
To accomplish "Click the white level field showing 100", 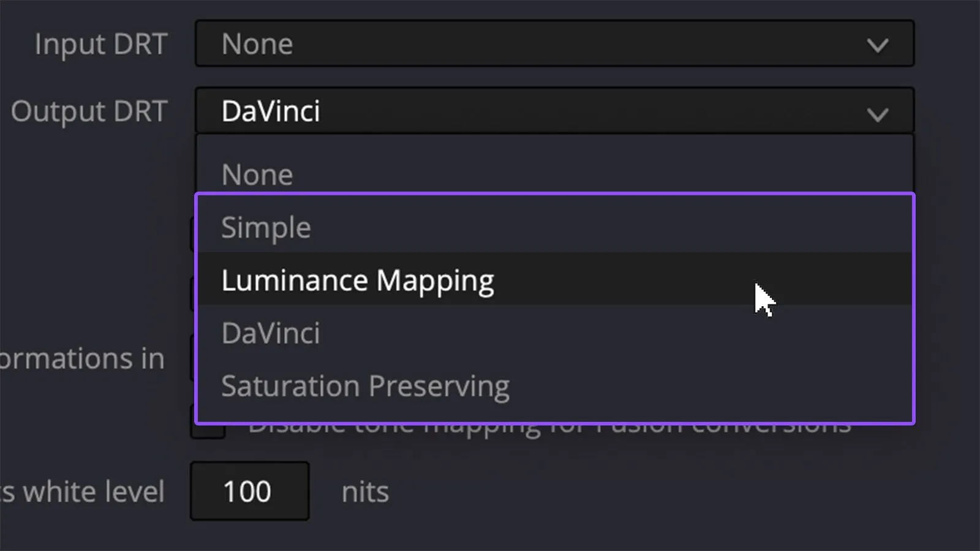I will (249, 491).
